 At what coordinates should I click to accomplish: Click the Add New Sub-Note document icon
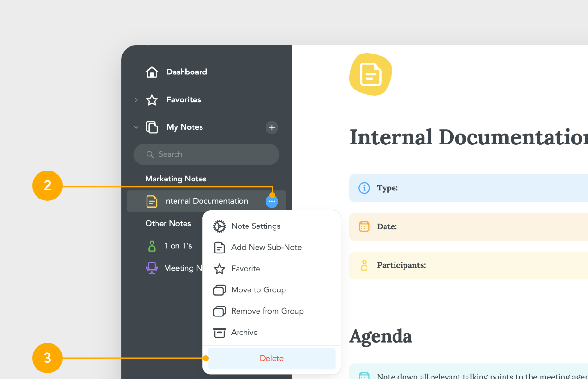[x=220, y=247]
